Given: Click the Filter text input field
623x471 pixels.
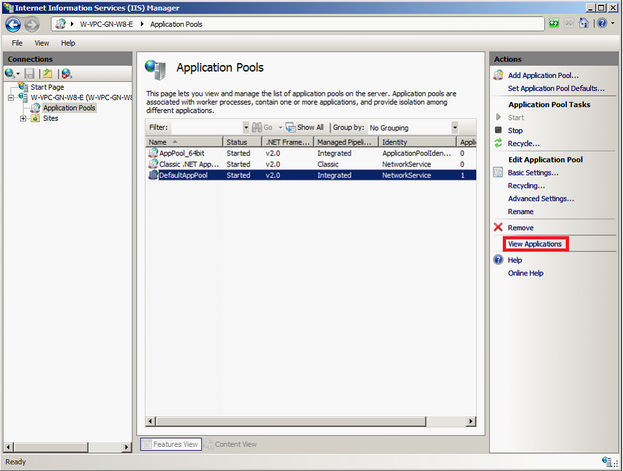Looking at the screenshot, I should click(206, 128).
